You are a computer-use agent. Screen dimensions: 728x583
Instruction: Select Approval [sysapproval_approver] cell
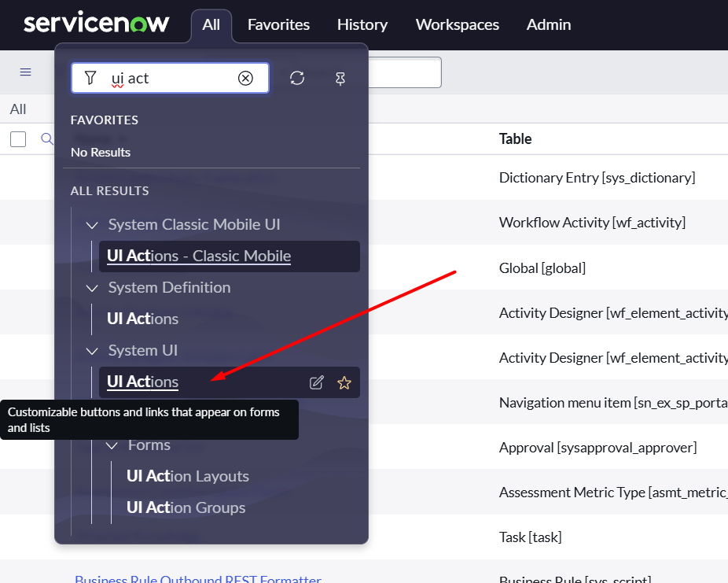(597, 448)
